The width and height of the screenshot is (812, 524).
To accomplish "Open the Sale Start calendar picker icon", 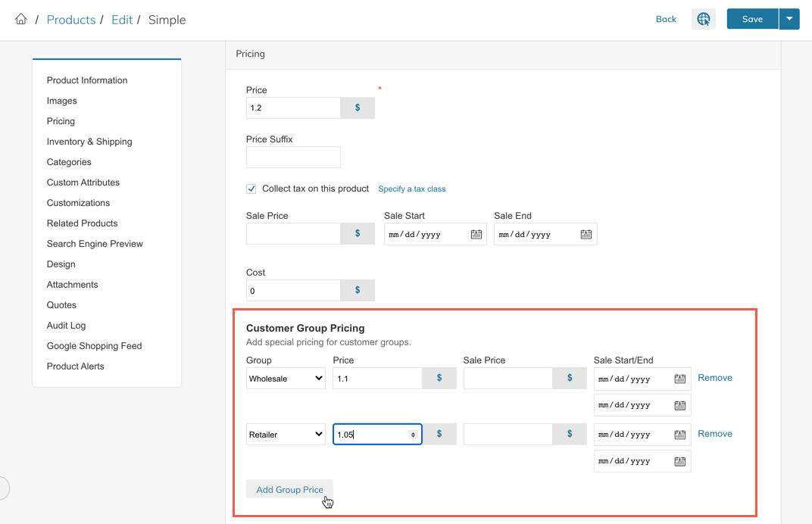I will 476,235.
